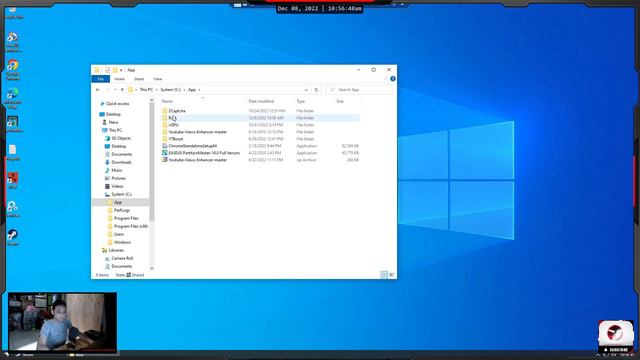The height and width of the screenshot is (360, 640).
Task: Select the YTBoost folder
Action: (x=176, y=139)
